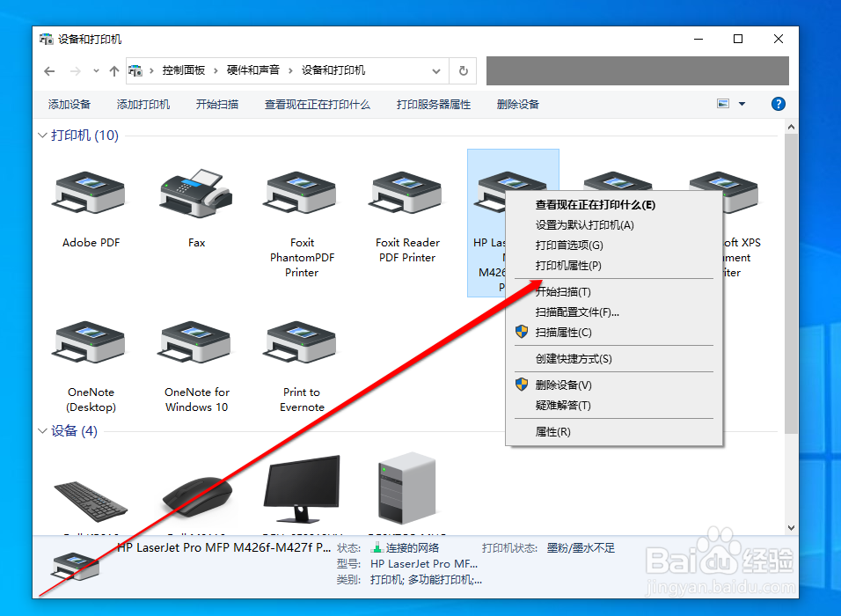Go back with the back arrow
The image size is (841, 616).
click(x=49, y=70)
